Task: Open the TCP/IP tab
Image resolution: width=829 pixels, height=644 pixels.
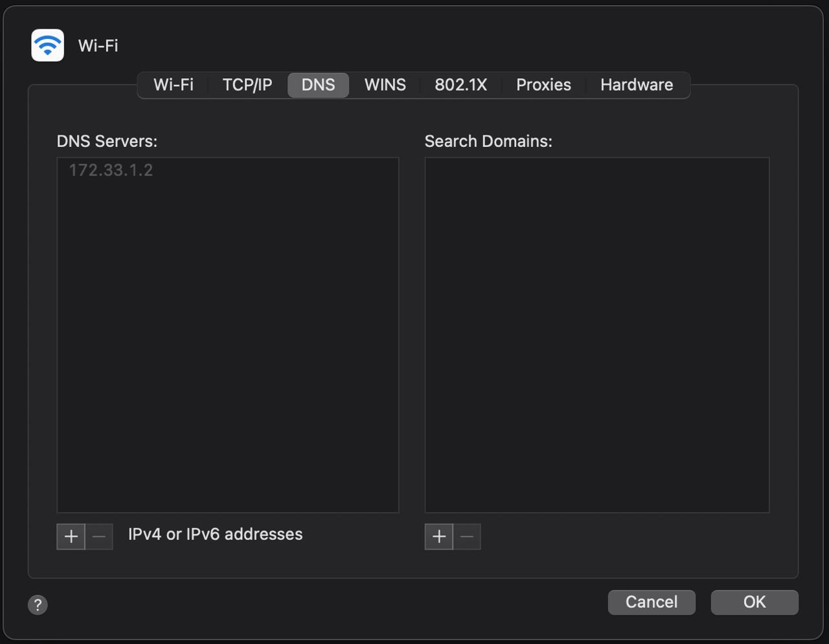Action: pos(247,85)
